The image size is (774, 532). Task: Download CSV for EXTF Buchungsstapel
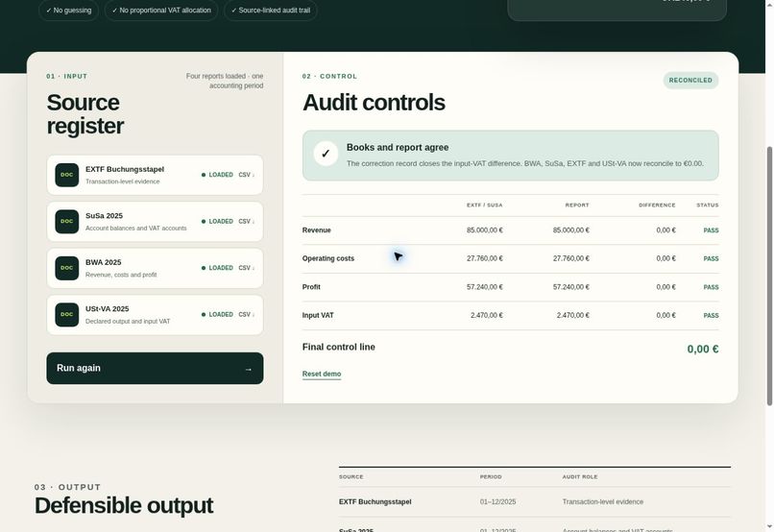tap(247, 175)
